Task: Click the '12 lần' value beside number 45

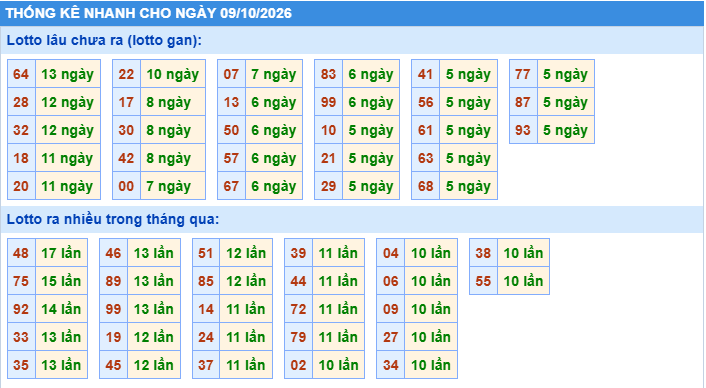Action: coord(154,364)
